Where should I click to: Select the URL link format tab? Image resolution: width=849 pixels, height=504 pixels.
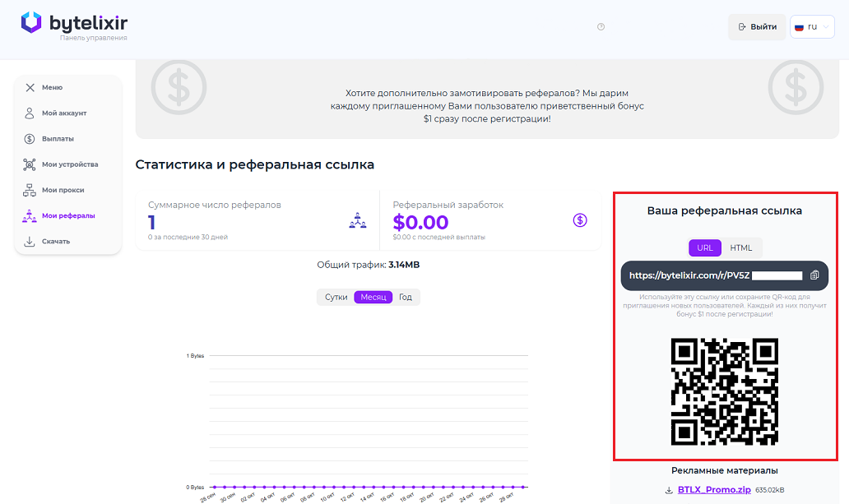(705, 248)
